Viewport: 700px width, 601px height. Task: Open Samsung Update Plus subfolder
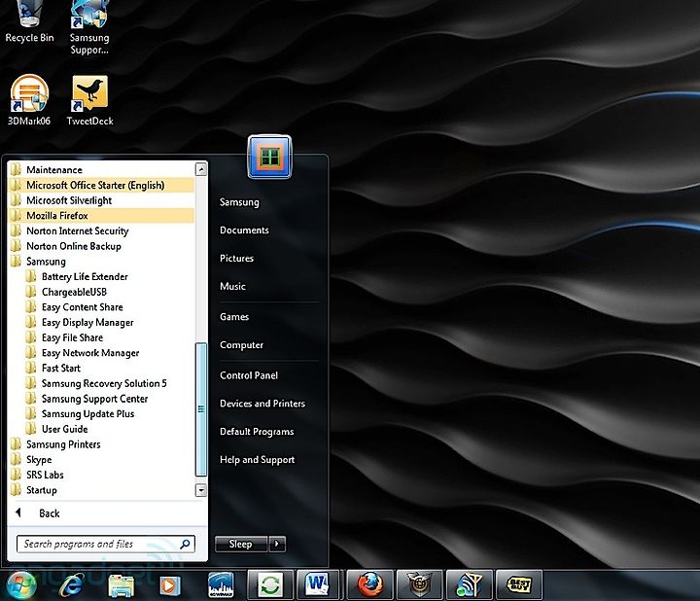[x=101, y=413]
